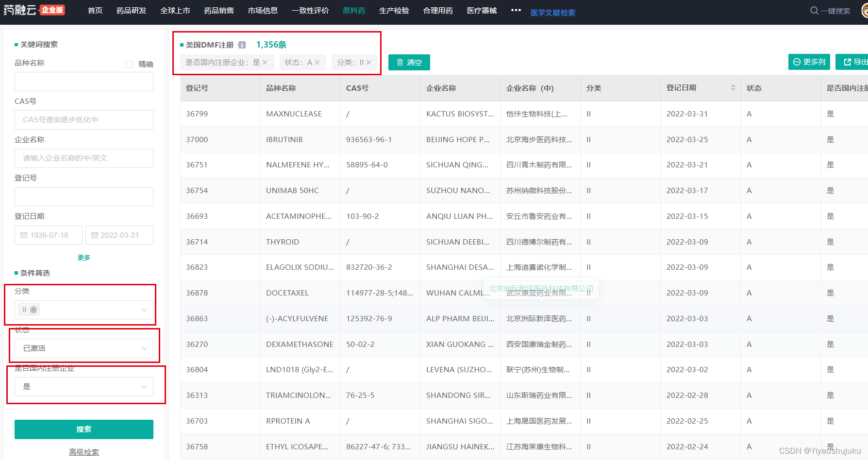The image size is (868, 460).
Task: Open the 市场信息 menu
Action: [263, 10]
